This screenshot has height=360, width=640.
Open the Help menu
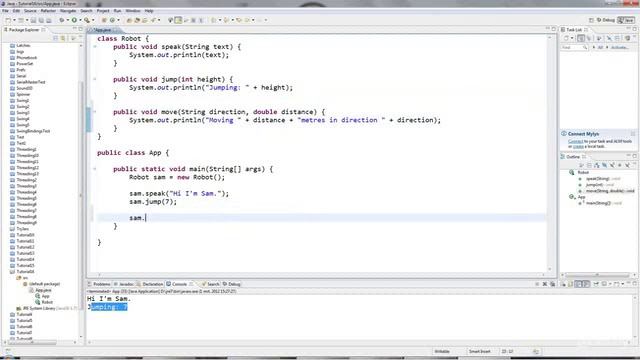point(149,11)
